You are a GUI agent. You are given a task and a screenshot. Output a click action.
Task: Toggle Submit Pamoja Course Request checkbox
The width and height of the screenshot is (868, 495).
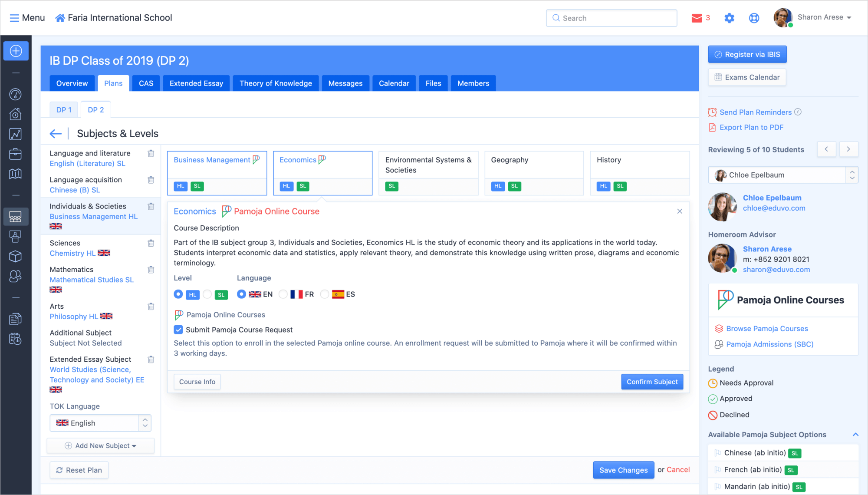point(178,330)
